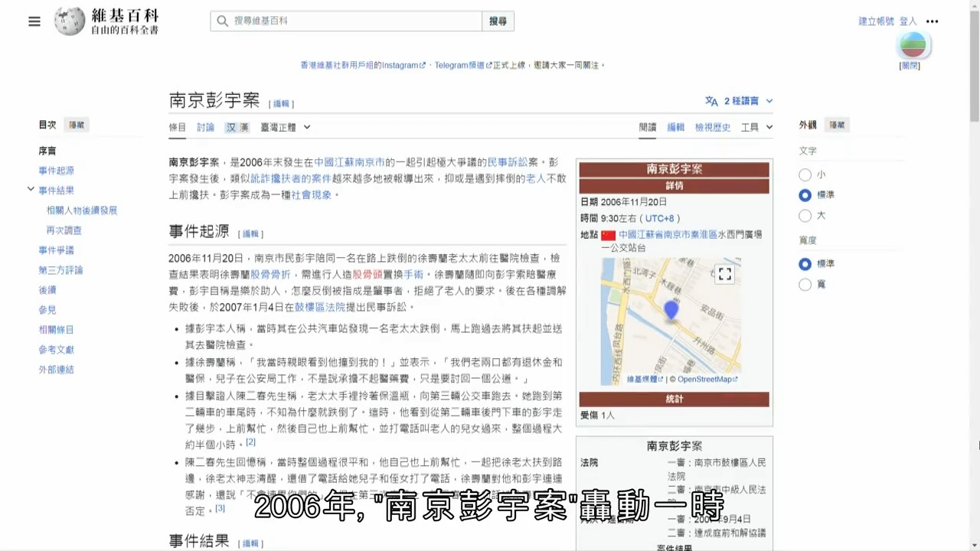The image size is (980, 551).
Task: Select wide width option
Action: tap(805, 285)
